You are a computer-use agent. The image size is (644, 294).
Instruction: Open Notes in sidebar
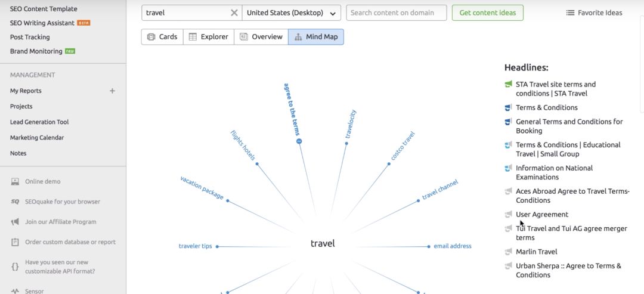(18, 153)
